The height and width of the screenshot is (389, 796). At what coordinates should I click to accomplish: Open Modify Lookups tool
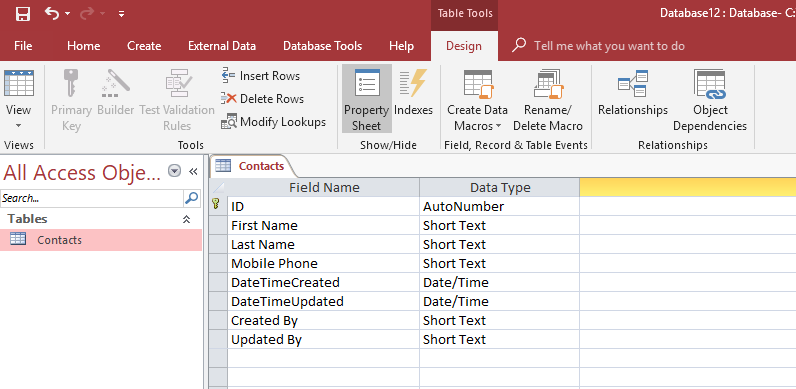pos(274,122)
